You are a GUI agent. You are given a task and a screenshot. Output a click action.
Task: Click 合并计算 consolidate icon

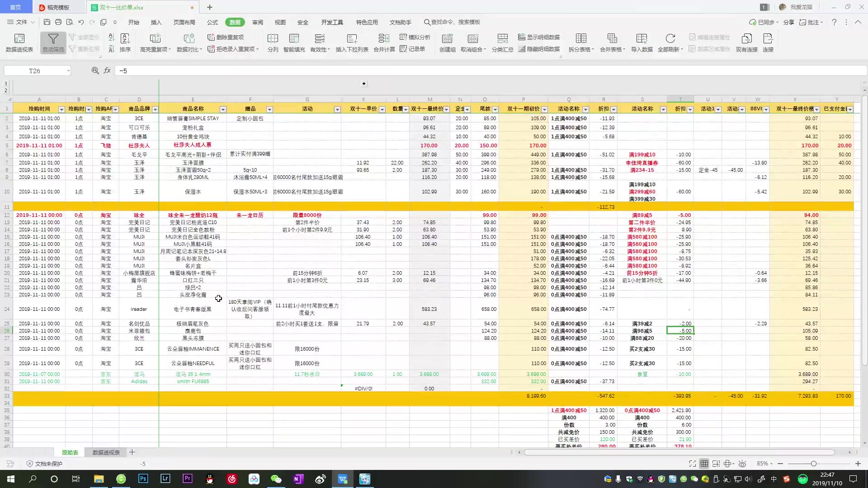coord(384,43)
